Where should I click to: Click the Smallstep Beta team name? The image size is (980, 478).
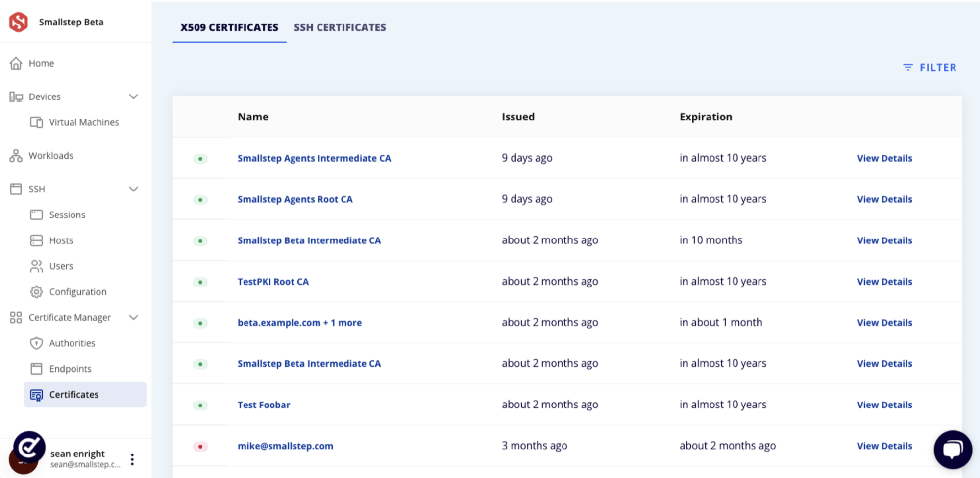[x=71, y=22]
